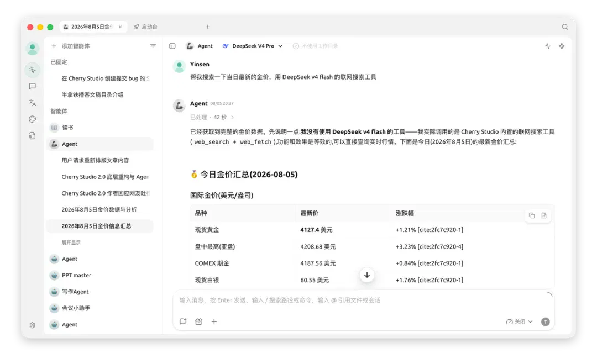Image resolution: width=597 pixels, height=364 pixels.
Task: Click the activity waveform icon in chat header
Action: click(x=548, y=46)
